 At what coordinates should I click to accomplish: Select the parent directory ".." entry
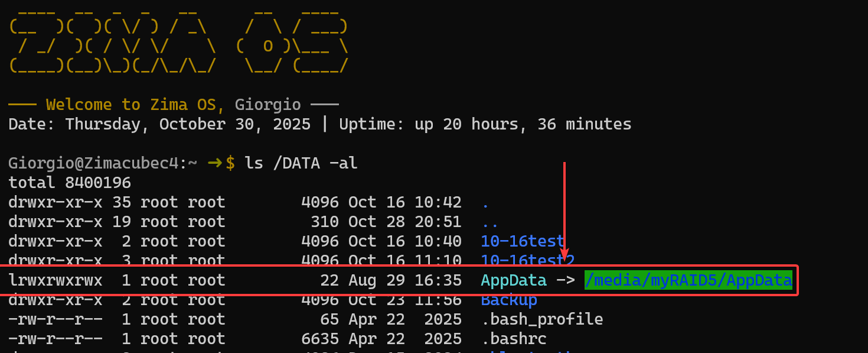[x=490, y=222]
